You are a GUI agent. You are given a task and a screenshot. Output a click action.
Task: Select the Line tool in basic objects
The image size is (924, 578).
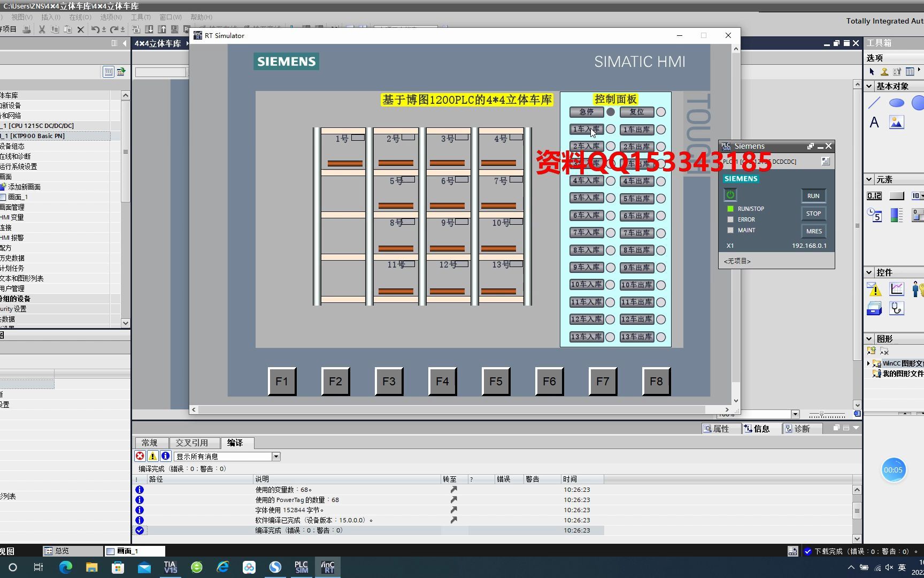pos(875,103)
